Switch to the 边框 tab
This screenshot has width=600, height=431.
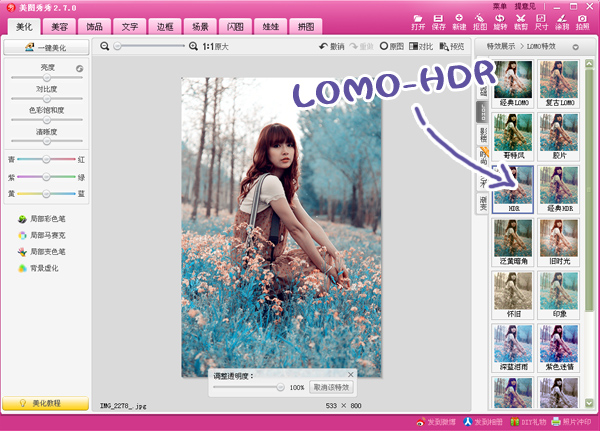tap(165, 27)
